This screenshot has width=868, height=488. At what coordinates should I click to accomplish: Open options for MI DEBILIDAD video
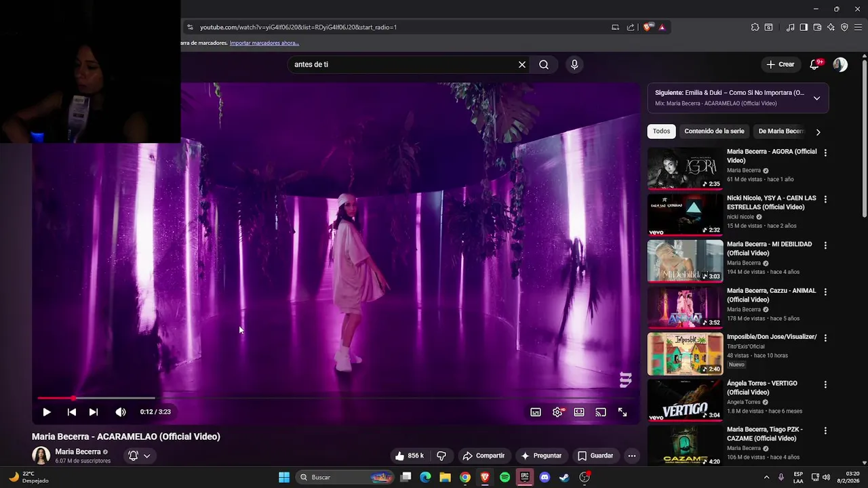point(825,245)
